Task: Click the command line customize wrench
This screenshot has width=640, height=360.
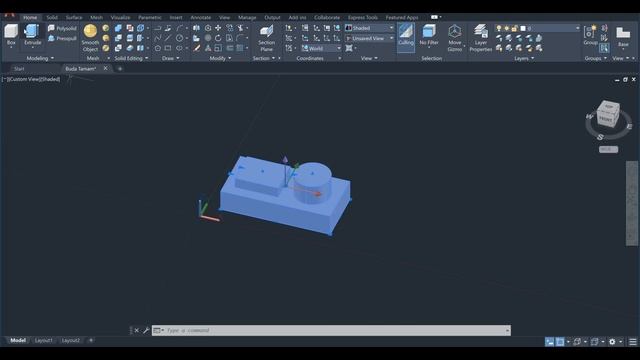Action: [x=146, y=330]
